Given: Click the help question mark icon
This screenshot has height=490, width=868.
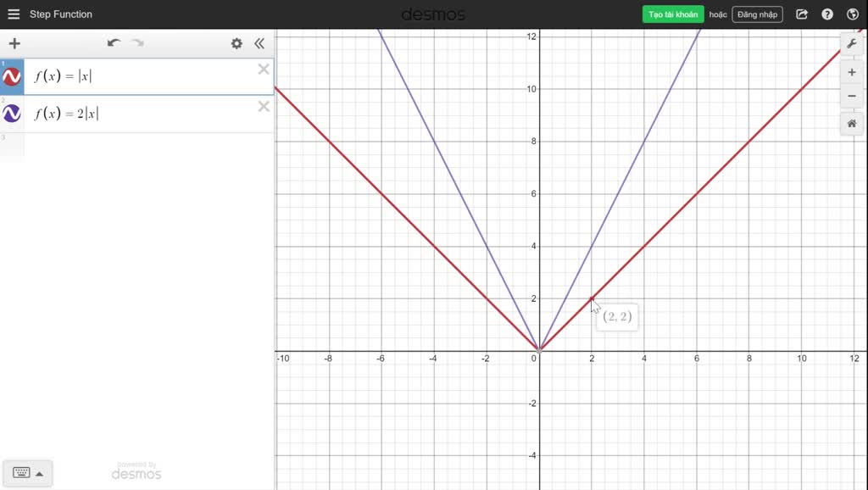Looking at the screenshot, I should pos(826,14).
